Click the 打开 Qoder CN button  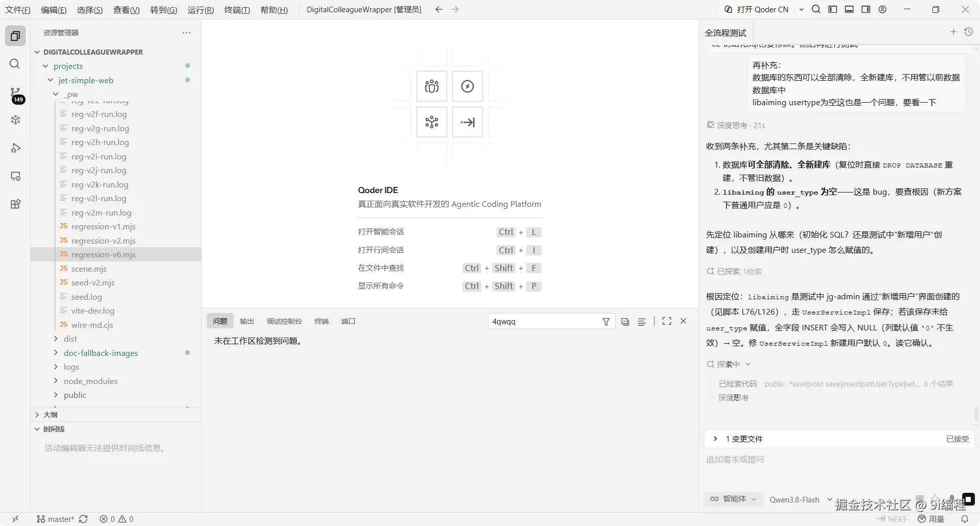pos(756,9)
